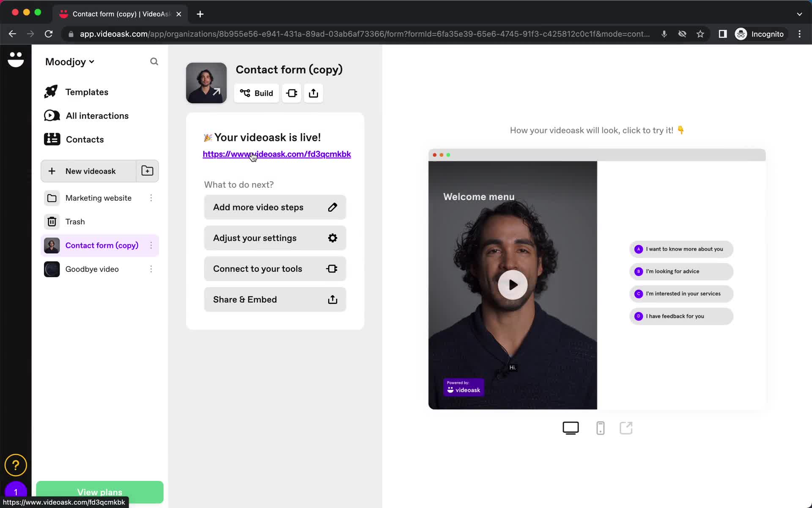Click View plans upgrade button
Image resolution: width=812 pixels, height=508 pixels.
(99, 491)
